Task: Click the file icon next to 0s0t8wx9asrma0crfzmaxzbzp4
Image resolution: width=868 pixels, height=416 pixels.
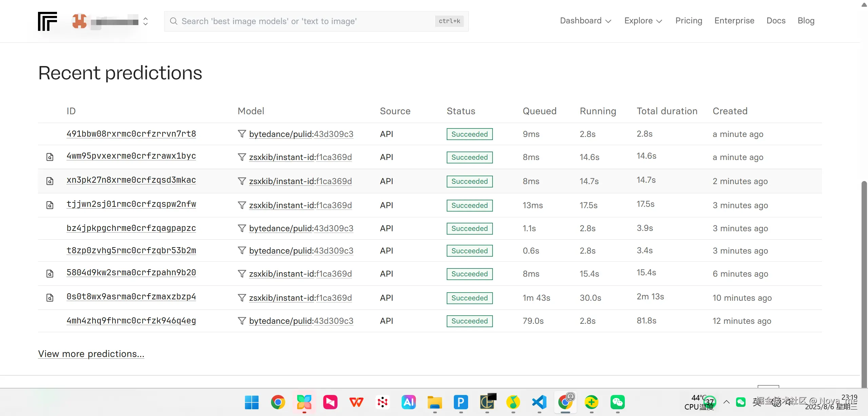Action: tap(50, 298)
